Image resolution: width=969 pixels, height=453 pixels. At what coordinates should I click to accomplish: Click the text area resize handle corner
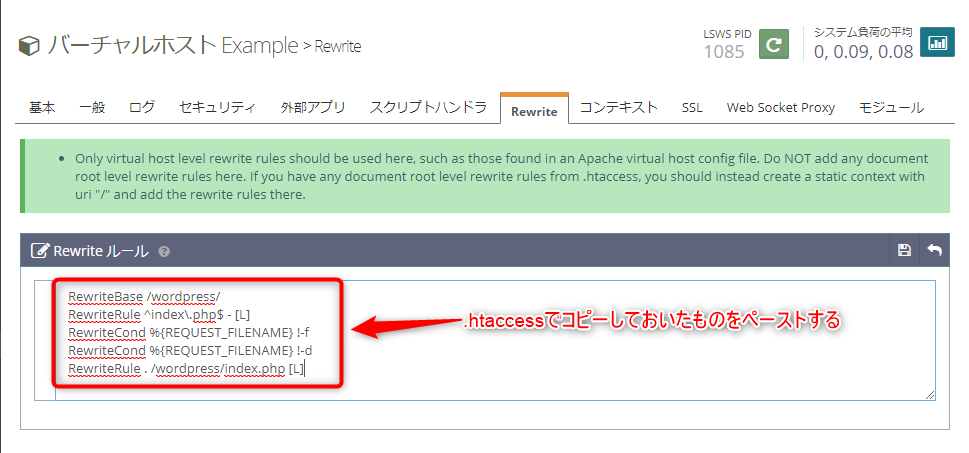[x=930, y=396]
